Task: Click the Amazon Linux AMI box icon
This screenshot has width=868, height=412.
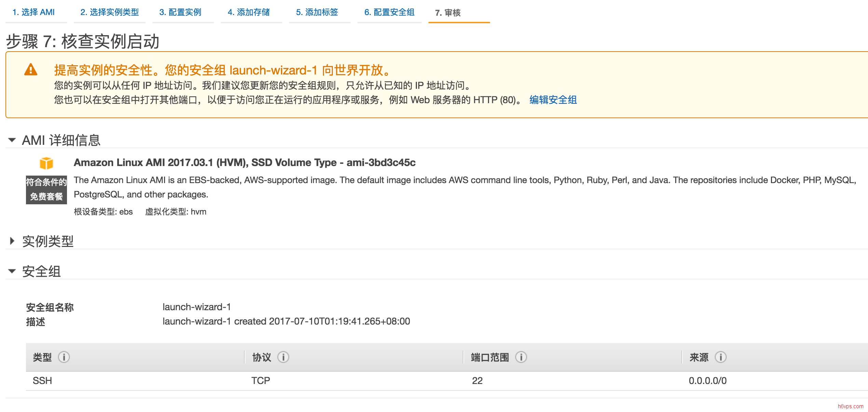Action: click(x=46, y=163)
